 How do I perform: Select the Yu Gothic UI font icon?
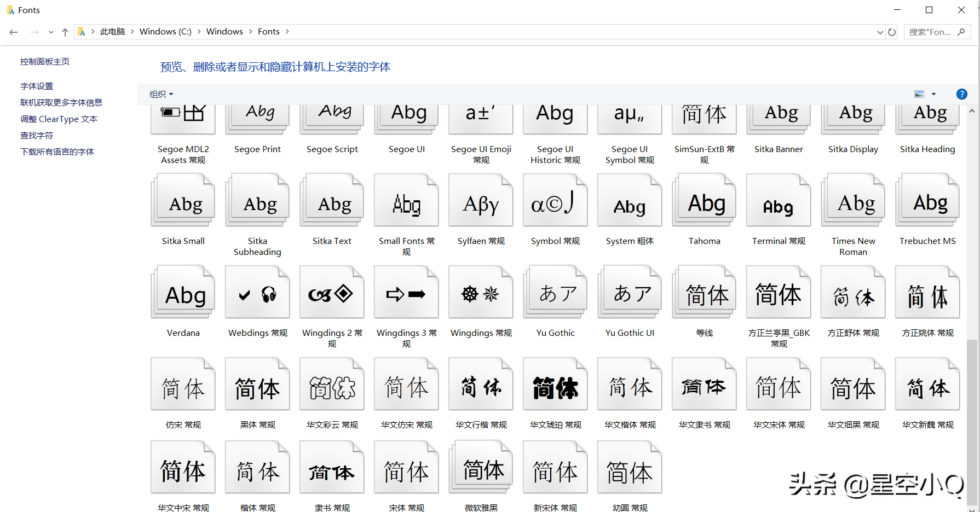click(630, 292)
